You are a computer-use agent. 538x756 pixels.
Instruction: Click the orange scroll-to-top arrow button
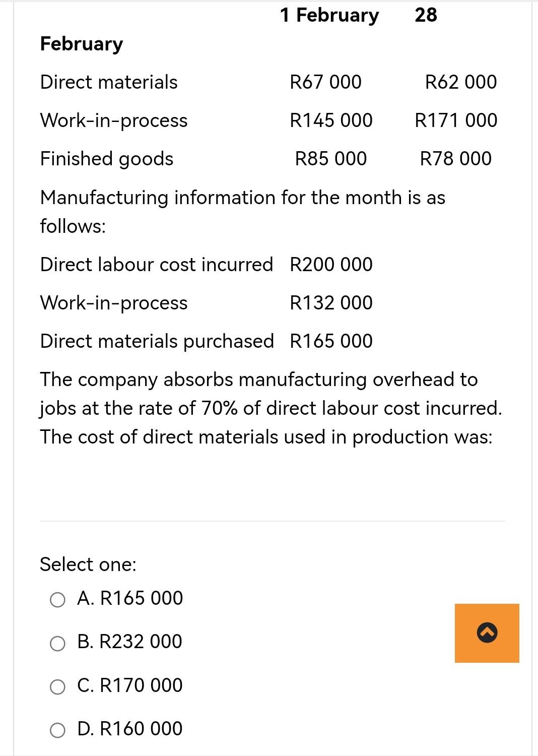click(487, 633)
